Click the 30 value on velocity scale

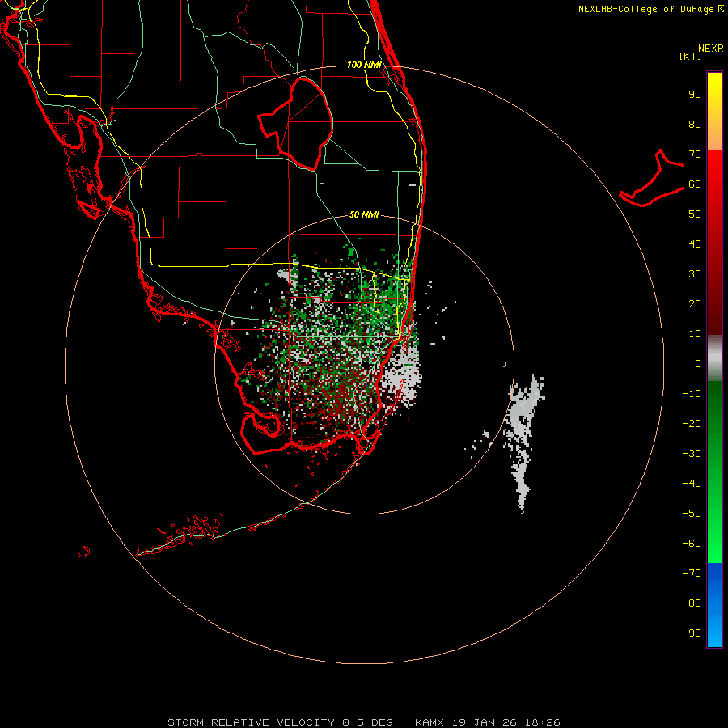coord(695,274)
